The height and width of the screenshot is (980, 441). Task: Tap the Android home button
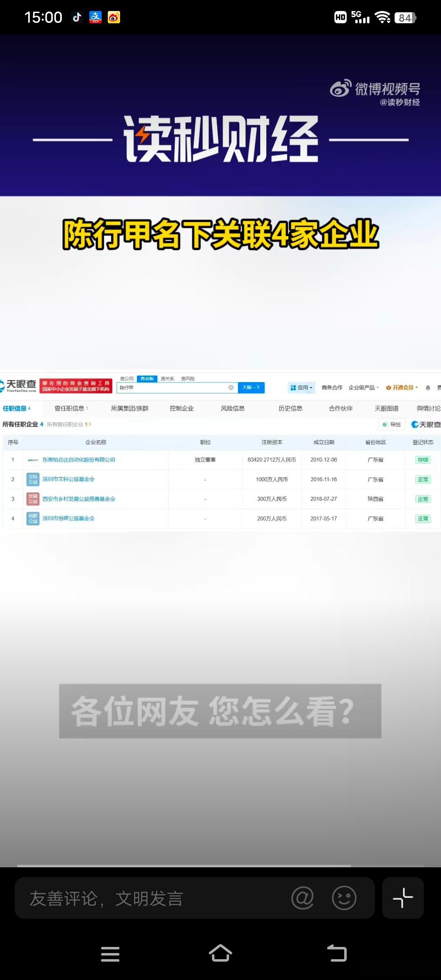220,953
